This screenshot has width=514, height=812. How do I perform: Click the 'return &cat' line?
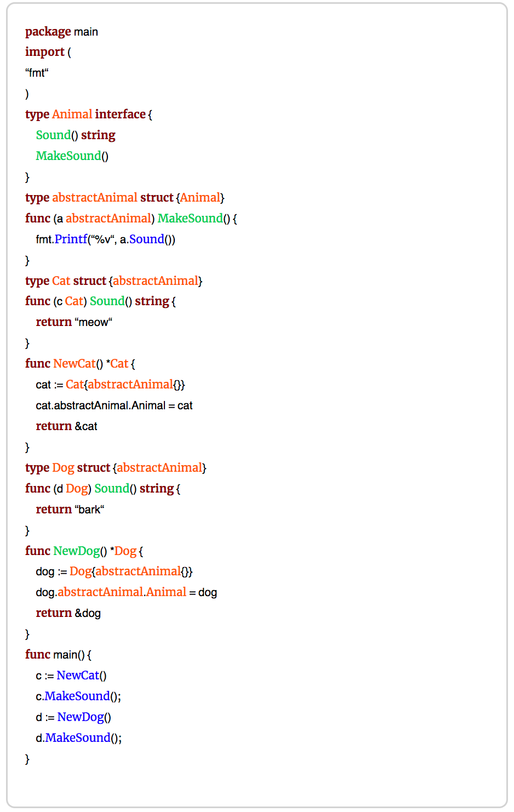coord(67,426)
